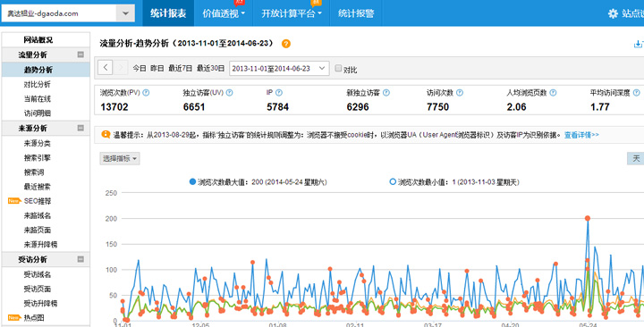Collapse the 受访分析 section
Image resolution: width=644 pixels, height=327 pixels.
click(80, 259)
